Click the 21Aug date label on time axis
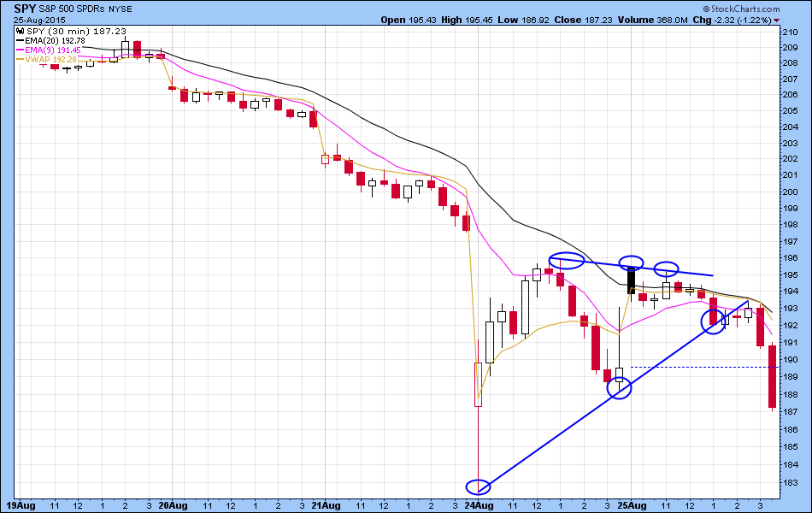 pos(326,505)
